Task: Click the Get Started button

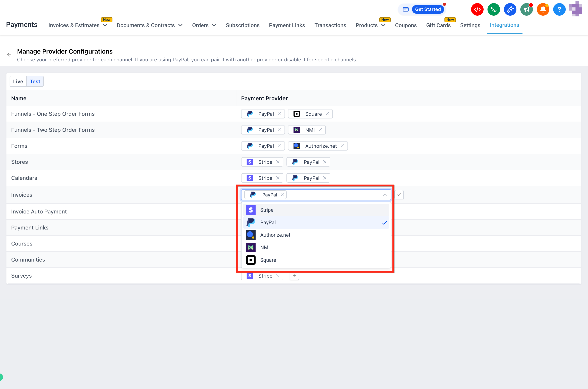Action: point(428,9)
